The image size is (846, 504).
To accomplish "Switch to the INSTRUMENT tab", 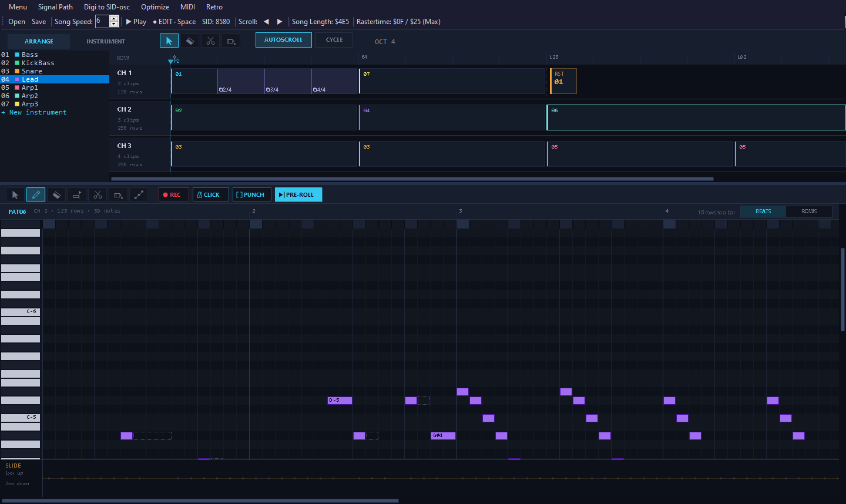I will pos(106,41).
